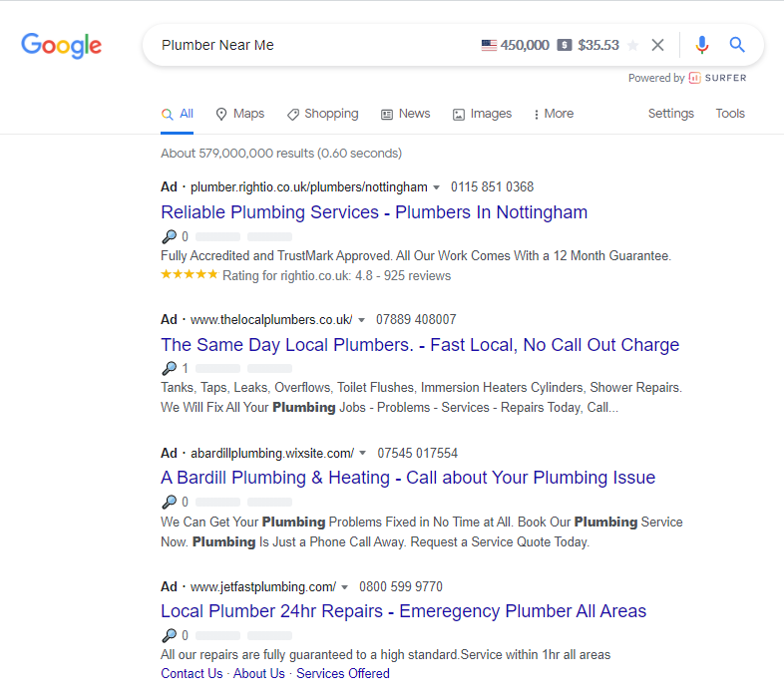Submit search using magnifying glass icon
The width and height of the screenshot is (784, 700).
737,45
